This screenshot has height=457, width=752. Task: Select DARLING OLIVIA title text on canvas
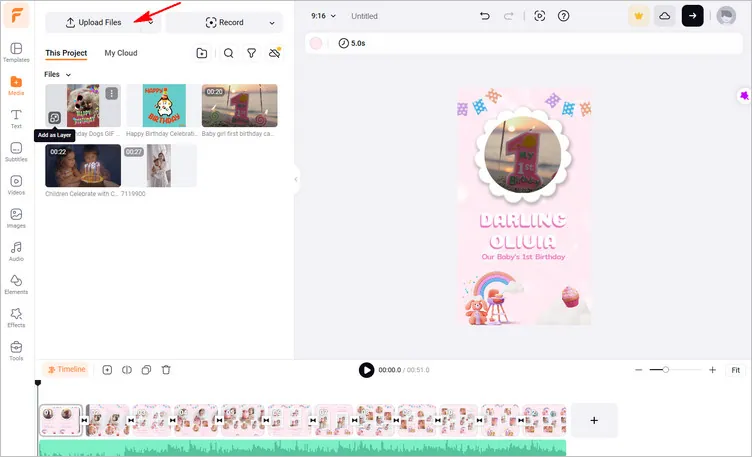pyautogui.click(x=523, y=231)
